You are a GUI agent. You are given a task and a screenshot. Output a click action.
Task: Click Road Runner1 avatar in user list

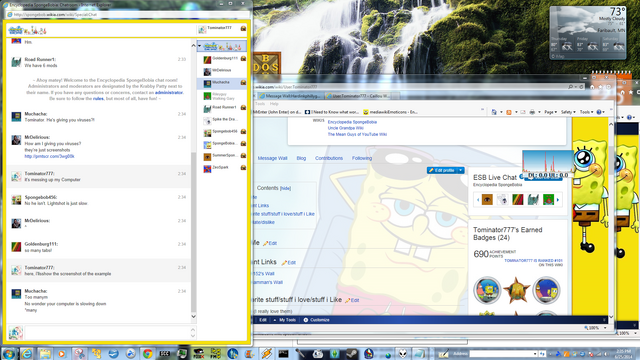click(207, 109)
